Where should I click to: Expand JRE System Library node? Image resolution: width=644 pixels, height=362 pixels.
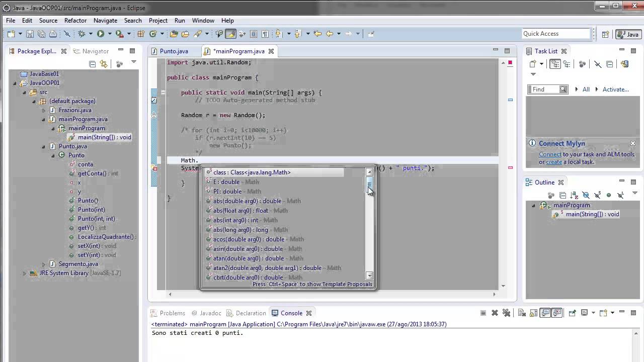click(x=24, y=273)
